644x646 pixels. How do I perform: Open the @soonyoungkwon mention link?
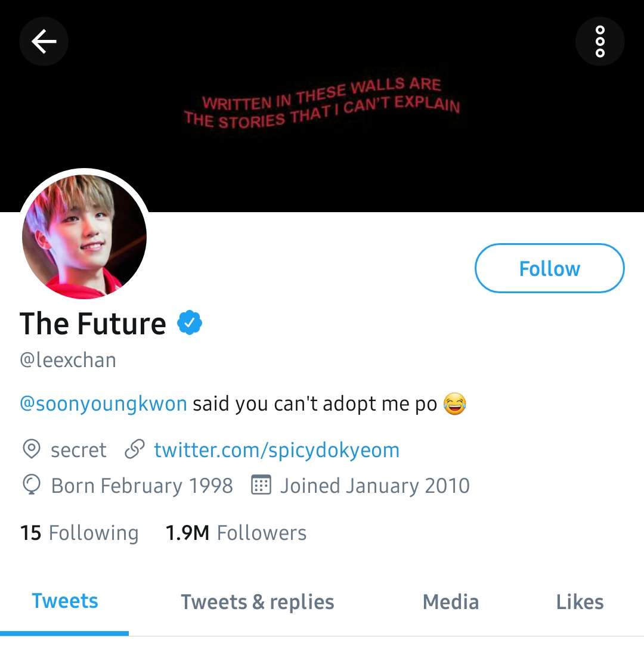(104, 403)
